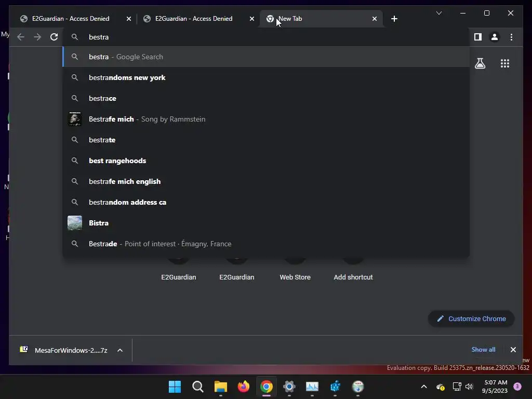Choose 'Bestrade' point of interest suggestion

tap(267, 244)
